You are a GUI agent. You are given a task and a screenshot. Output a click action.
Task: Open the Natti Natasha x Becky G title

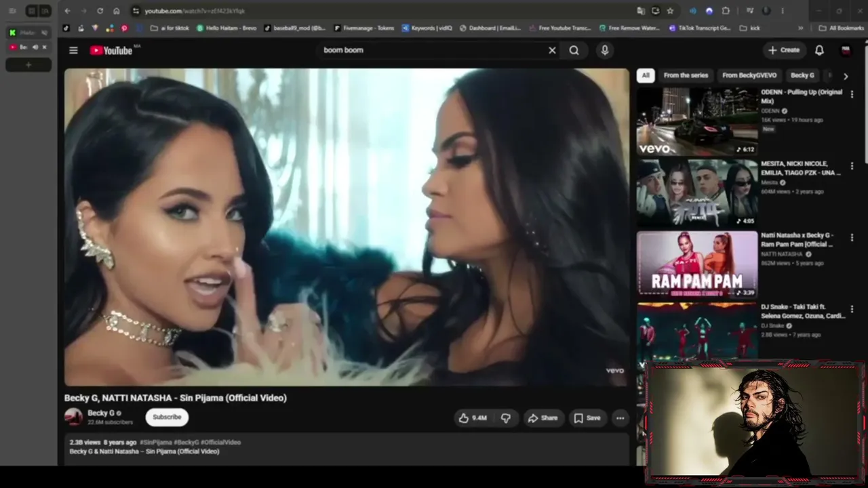797,240
